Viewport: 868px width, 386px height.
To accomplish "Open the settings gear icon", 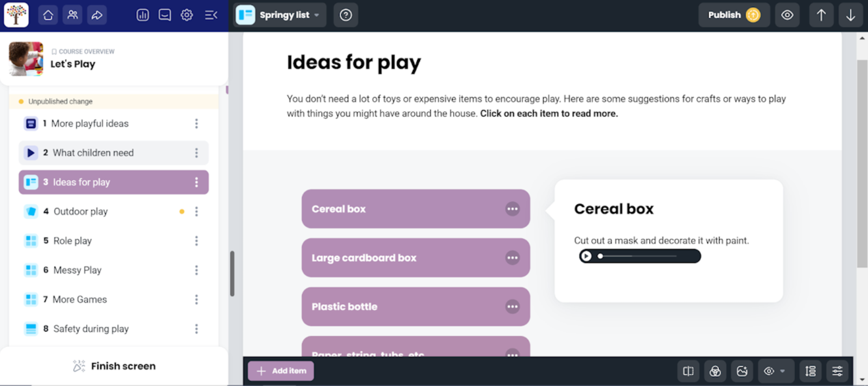I will 187,15.
